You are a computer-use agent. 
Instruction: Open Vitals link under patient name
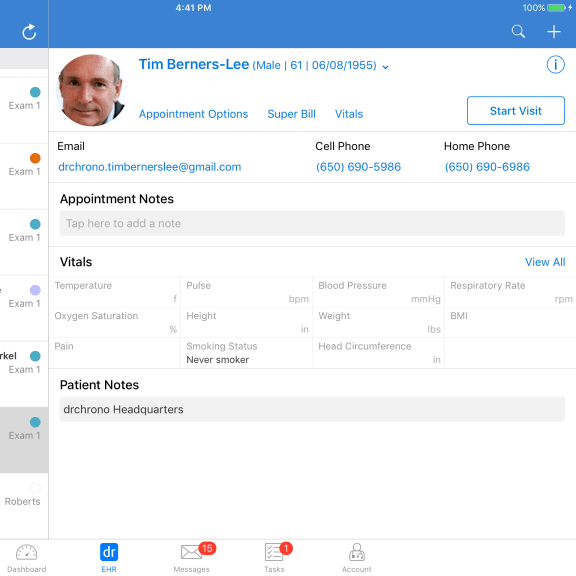(349, 114)
